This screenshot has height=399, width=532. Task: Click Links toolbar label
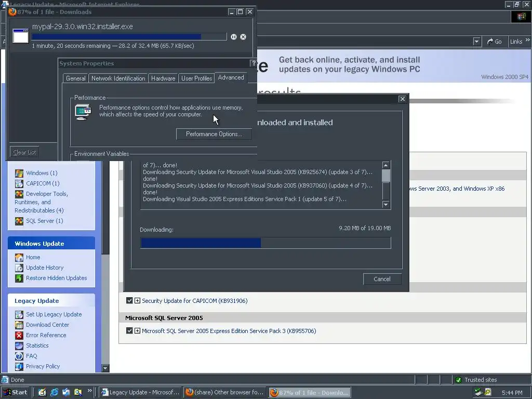516,42
